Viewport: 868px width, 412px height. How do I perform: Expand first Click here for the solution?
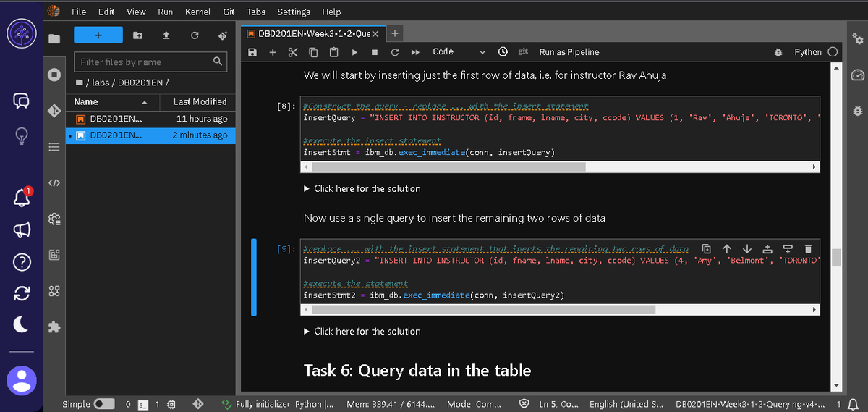[362, 188]
